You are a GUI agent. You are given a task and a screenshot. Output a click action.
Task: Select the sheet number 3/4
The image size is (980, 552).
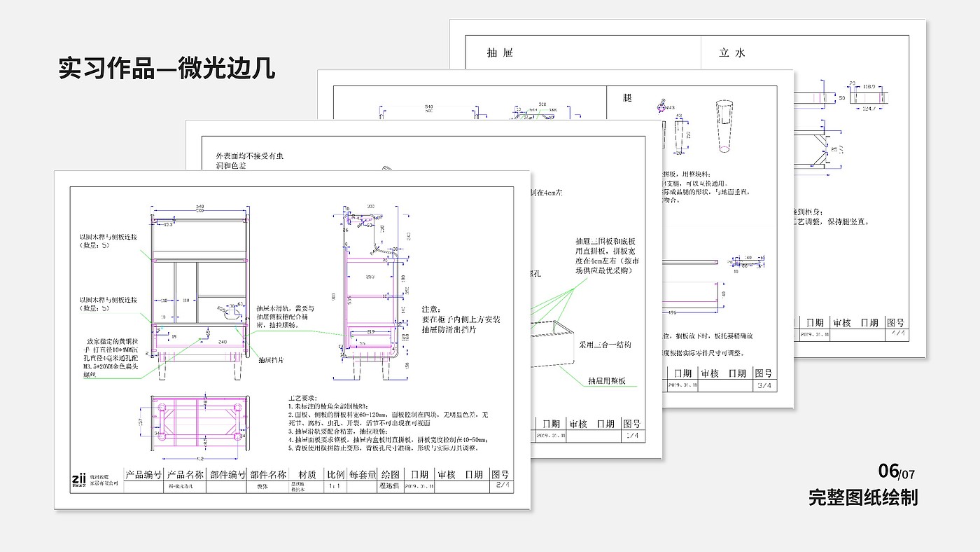pyautogui.click(x=764, y=385)
